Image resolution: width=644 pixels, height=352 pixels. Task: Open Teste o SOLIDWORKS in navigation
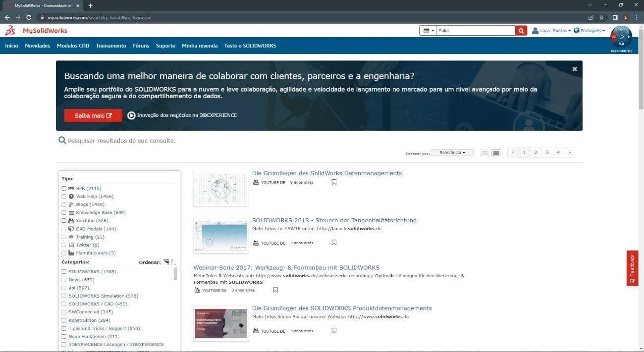click(x=250, y=46)
